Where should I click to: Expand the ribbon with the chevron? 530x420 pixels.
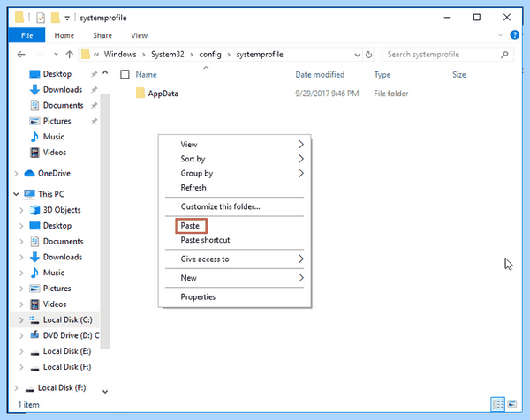point(500,34)
